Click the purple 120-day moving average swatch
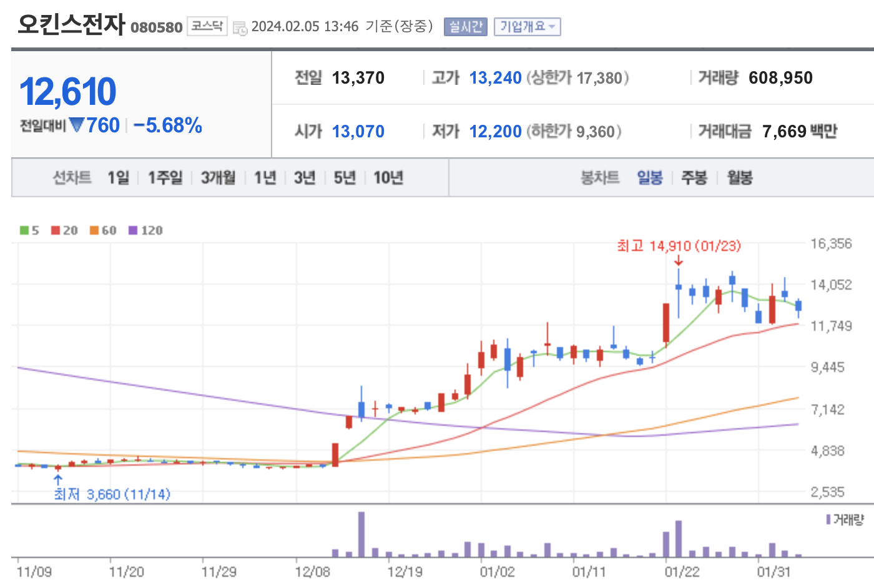The width and height of the screenshot is (874, 588). tap(133, 230)
